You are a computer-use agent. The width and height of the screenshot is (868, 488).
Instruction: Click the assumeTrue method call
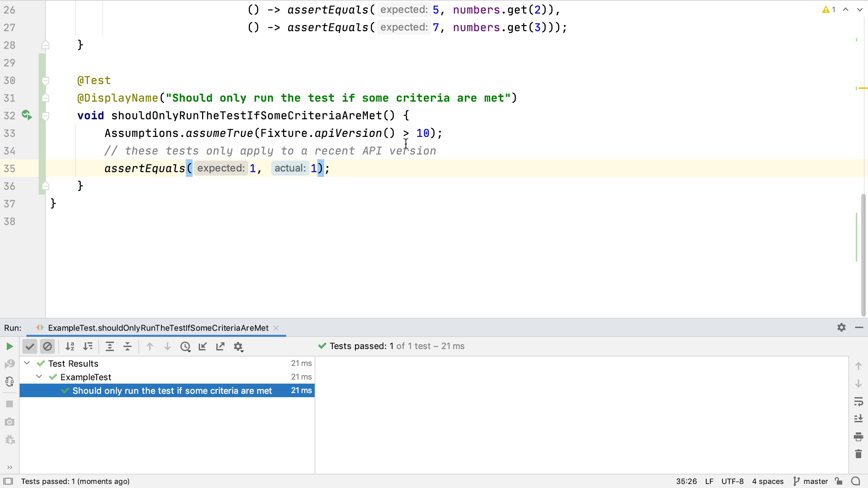(x=219, y=133)
